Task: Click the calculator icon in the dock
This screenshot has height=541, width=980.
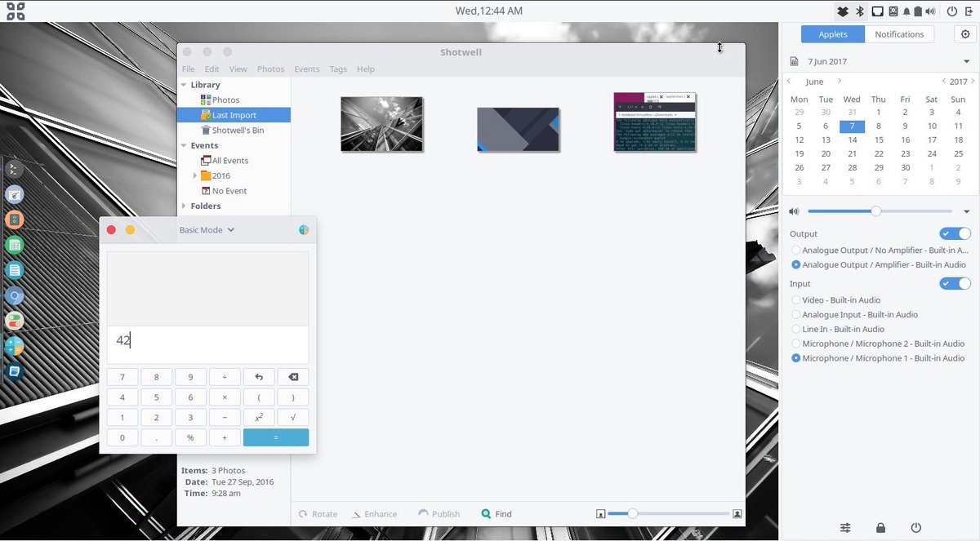Action: point(14,347)
